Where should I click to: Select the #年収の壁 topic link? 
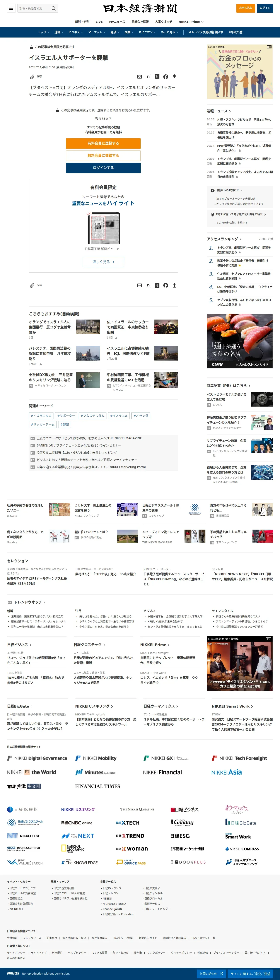coord(236,32)
